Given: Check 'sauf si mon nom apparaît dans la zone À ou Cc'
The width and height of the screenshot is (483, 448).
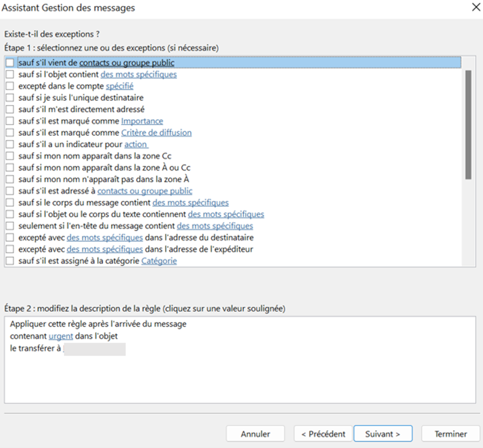Looking at the screenshot, I should [x=10, y=168].
